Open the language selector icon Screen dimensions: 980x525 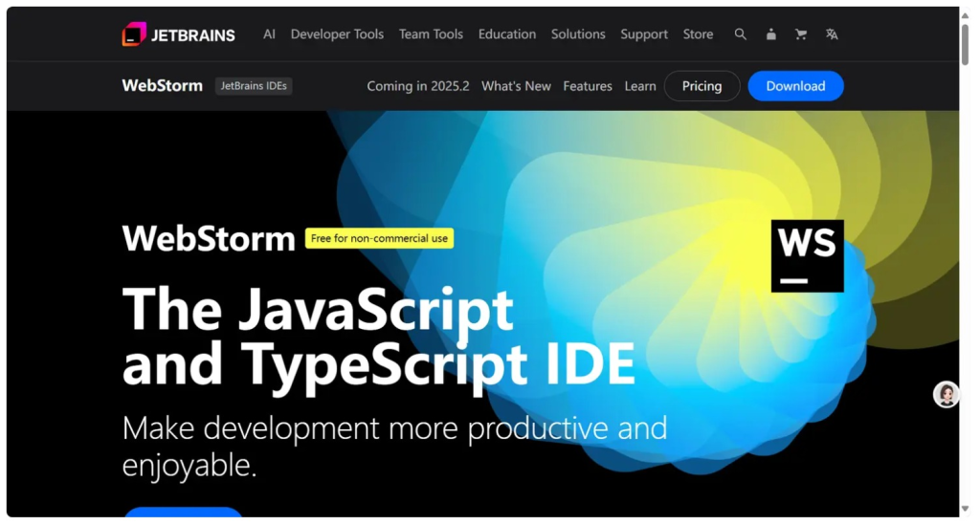[x=832, y=34]
